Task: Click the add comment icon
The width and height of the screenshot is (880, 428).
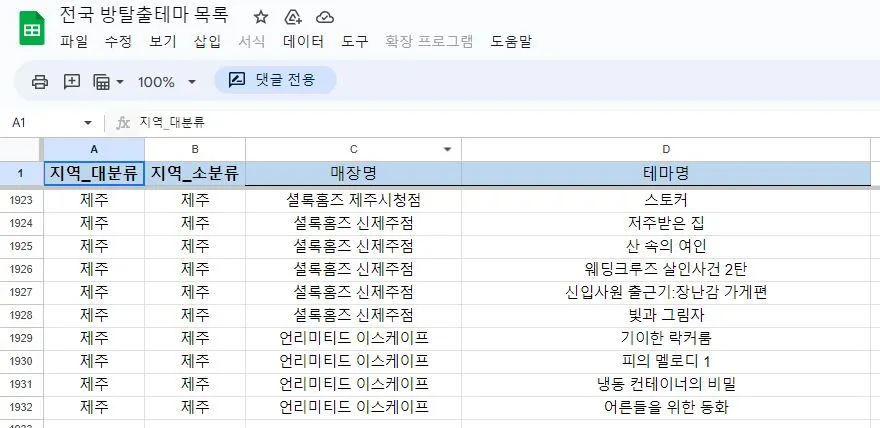Action: point(72,81)
